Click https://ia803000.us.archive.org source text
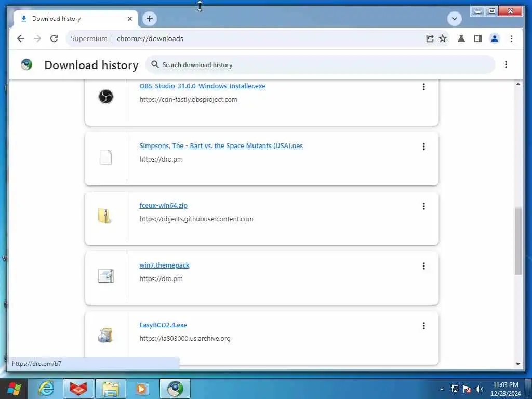This screenshot has width=532, height=399. 185,338
